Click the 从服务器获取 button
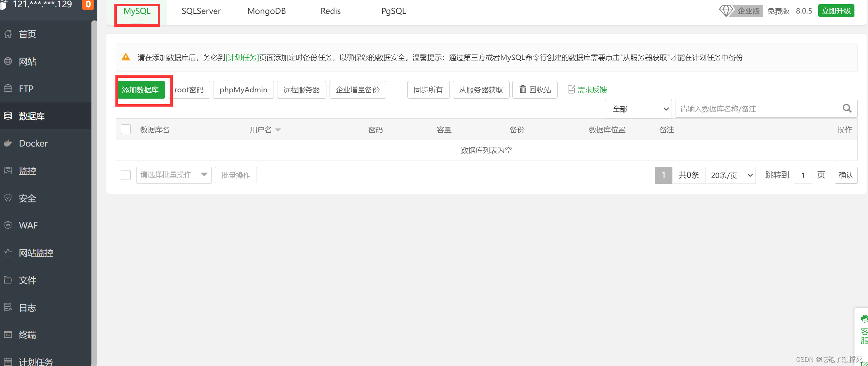Image resolution: width=868 pixels, height=366 pixels. (481, 90)
